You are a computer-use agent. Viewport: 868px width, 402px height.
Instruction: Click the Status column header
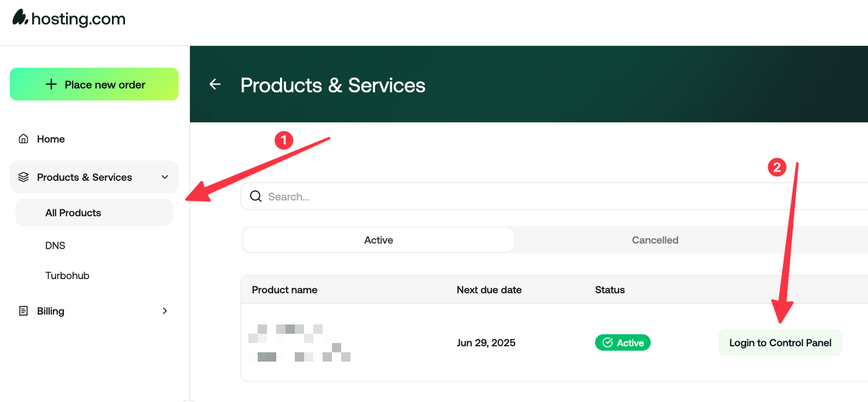point(610,290)
